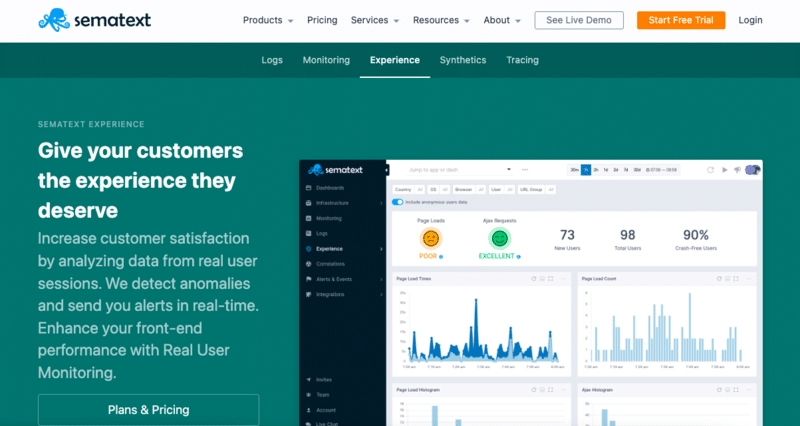800x426 pixels.
Task: Click the Team icon in dashboard sidebar
Action: tap(308, 395)
